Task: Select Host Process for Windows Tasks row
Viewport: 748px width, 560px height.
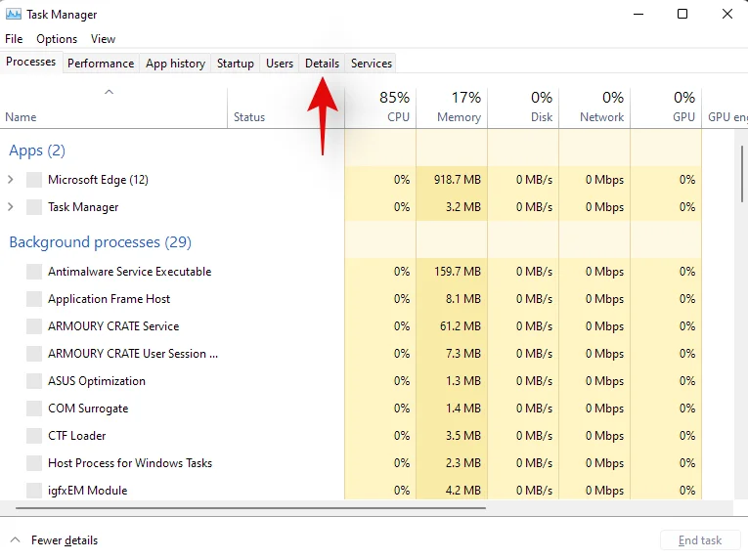Action: (351, 463)
